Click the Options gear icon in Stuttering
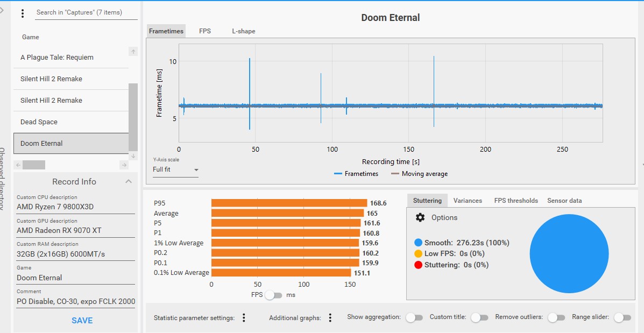This screenshot has width=644, height=333. pos(420,217)
